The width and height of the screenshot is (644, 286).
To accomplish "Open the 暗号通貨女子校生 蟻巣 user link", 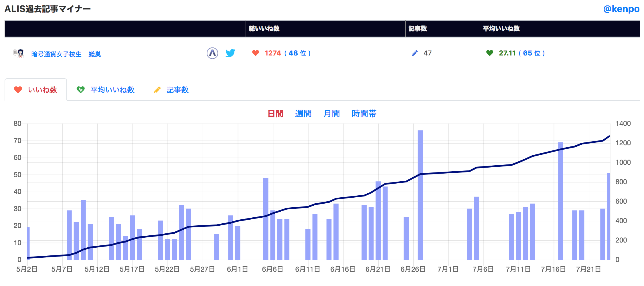I will (66, 54).
